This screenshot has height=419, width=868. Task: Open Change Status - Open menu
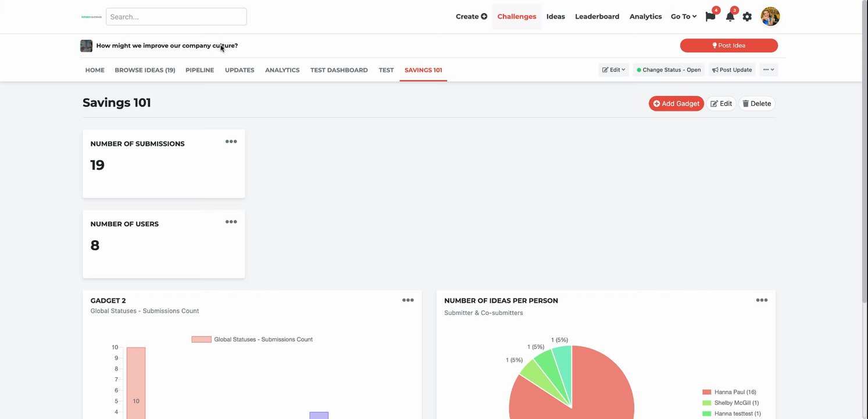click(669, 70)
